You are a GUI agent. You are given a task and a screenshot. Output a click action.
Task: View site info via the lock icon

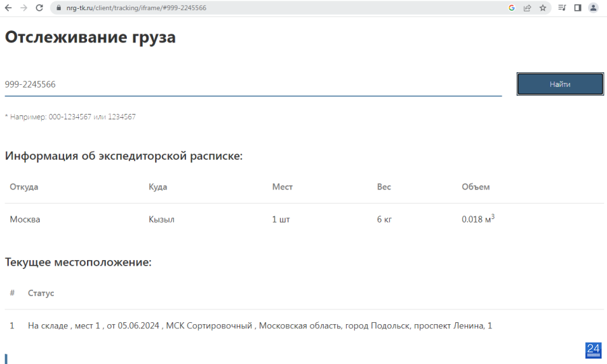[59, 7]
